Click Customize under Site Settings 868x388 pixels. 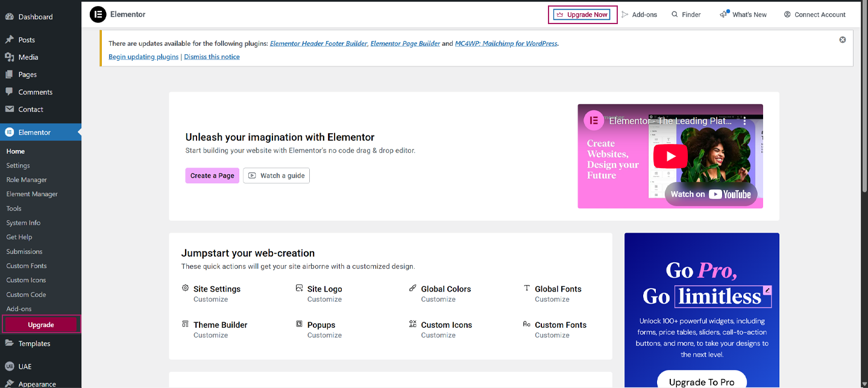pyautogui.click(x=210, y=299)
